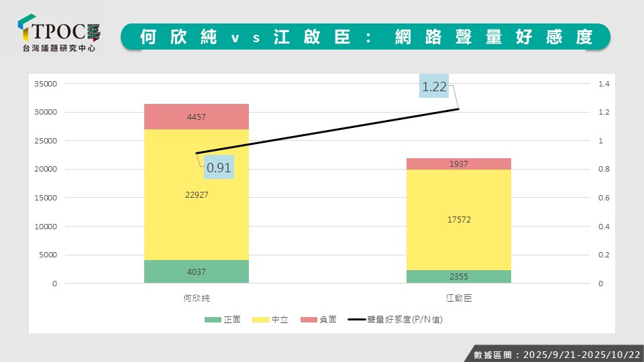Click the green 正面 legend marker

coord(212,320)
